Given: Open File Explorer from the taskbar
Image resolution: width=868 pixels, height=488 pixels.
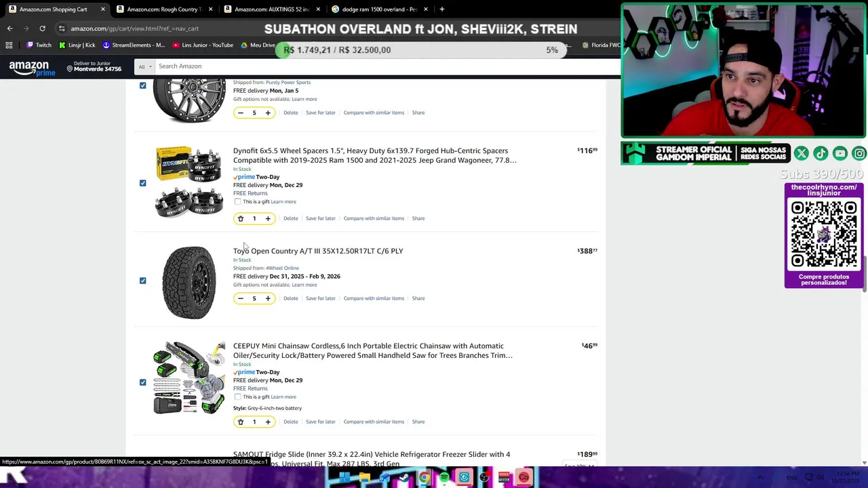Looking at the screenshot, I should pos(364,478).
